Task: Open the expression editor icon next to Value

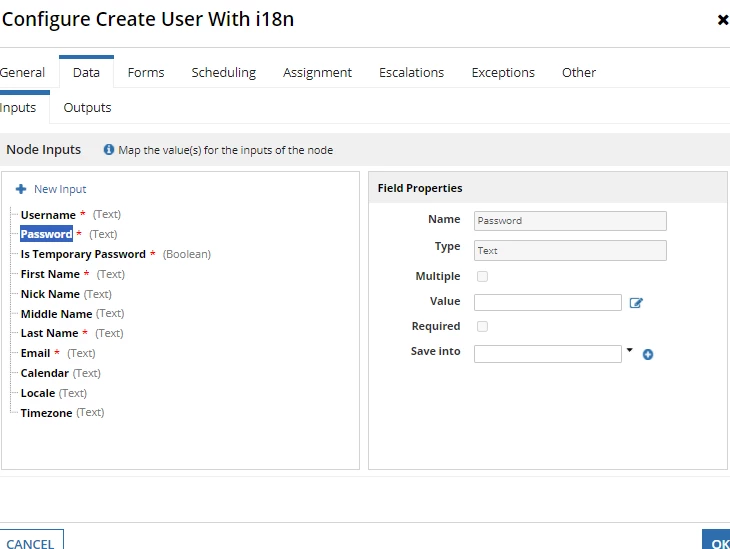Action: pyautogui.click(x=636, y=303)
